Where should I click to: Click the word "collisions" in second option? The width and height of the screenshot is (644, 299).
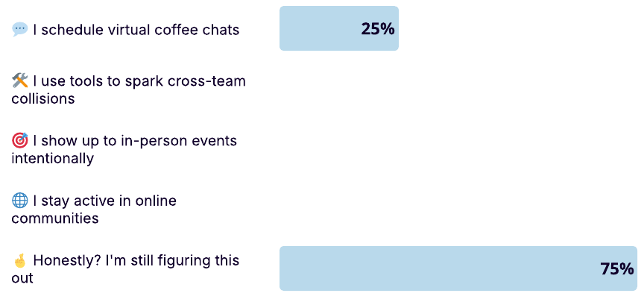(x=43, y=99)
